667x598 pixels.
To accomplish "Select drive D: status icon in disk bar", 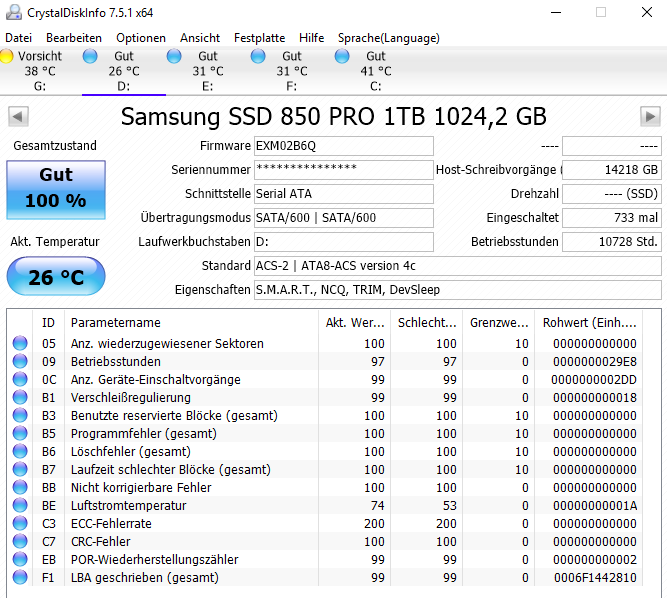I will (90, 56).
